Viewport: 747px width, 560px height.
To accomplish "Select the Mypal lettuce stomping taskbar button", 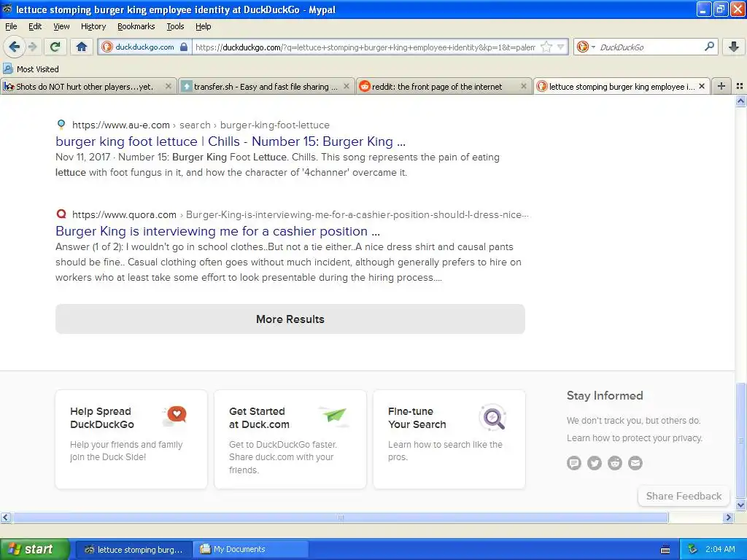I will (134, 549).
